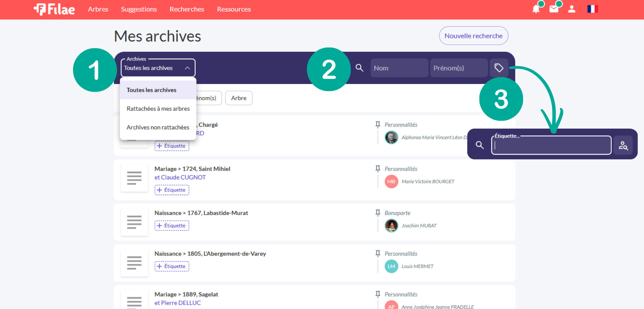Open the messages envelope icon
The image size is (644, 309).
click(x=553, y=9)
